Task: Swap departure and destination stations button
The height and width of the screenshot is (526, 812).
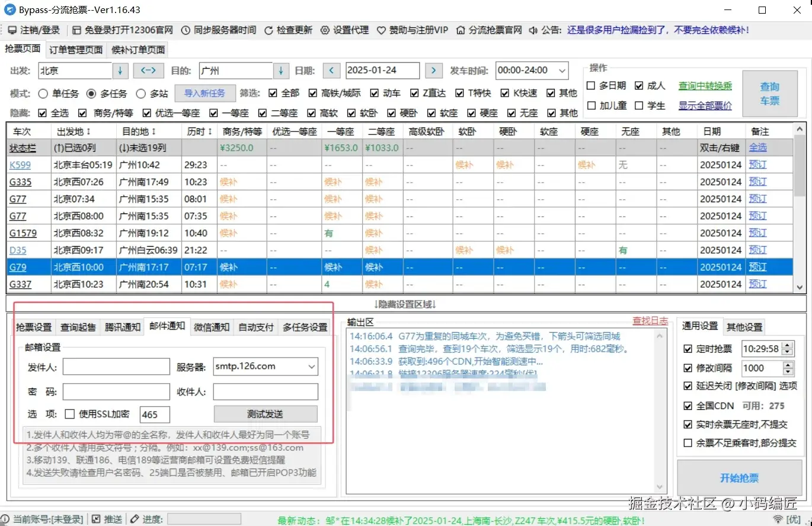Action: click(148, 71)
